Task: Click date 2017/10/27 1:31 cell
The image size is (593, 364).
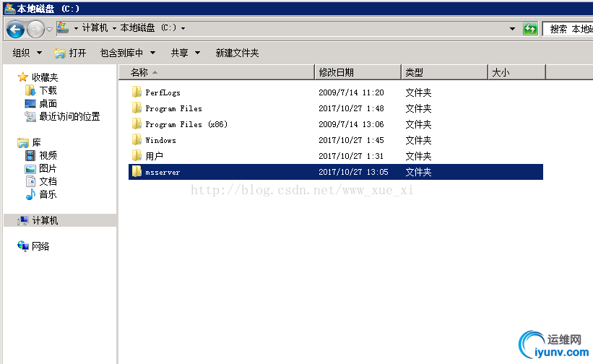Action: 351,156
